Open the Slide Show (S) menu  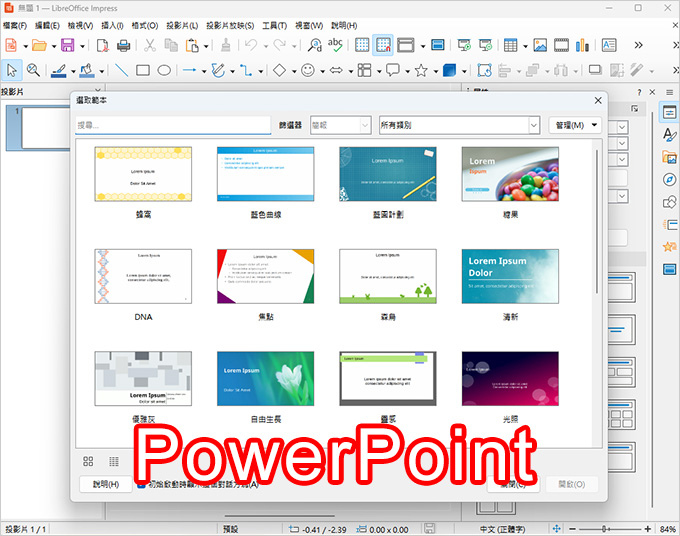230,26
